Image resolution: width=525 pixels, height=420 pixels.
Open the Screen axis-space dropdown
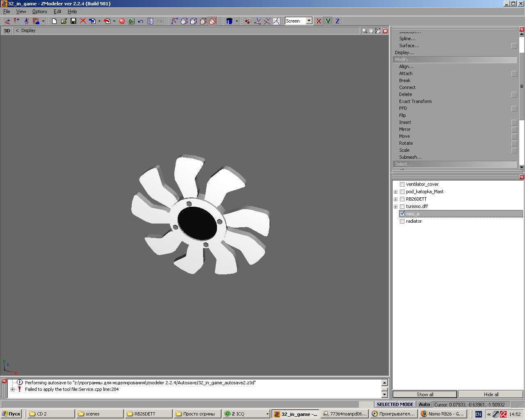(309, 21)
